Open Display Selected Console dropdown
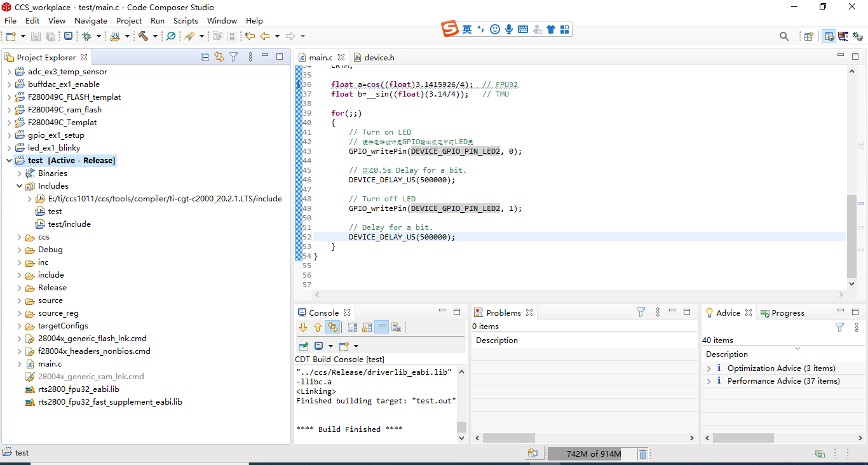The height and width of the screenshot is (465, 868). 330,346
